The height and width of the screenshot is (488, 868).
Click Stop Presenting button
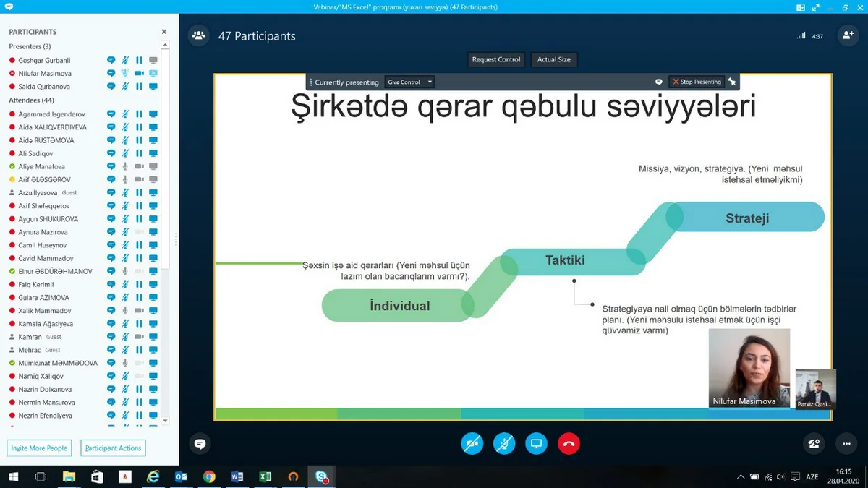[x=697, y=82]
